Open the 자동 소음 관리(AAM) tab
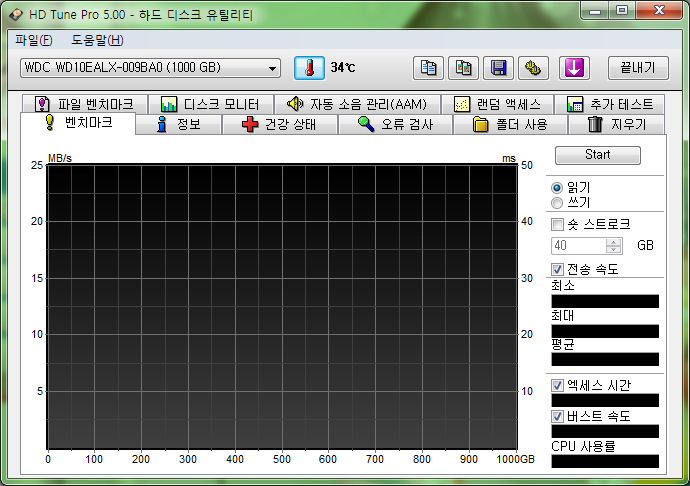Screen dimensions: 690x486 click(x=357, y=104)
